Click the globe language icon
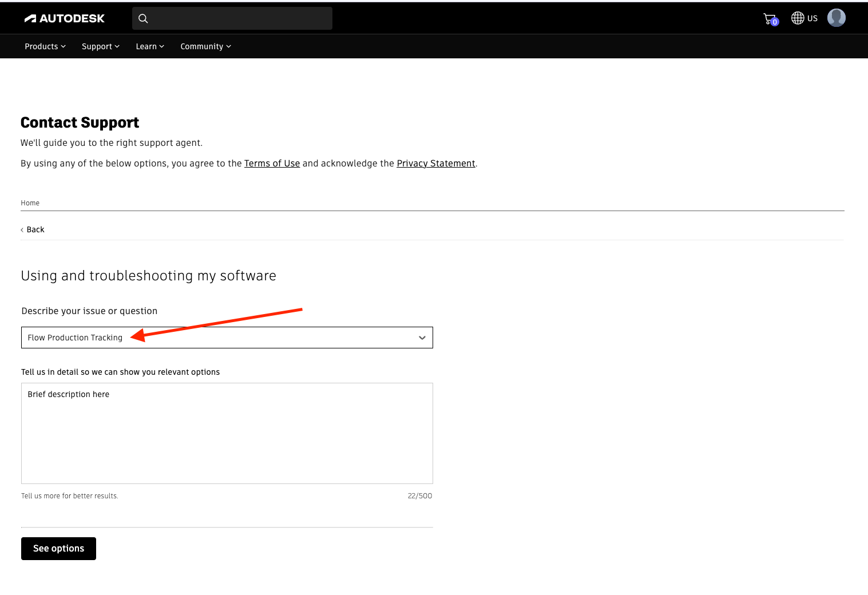Image resolution: width=868 pixels, height=595 pixels. tap(799, 18)
